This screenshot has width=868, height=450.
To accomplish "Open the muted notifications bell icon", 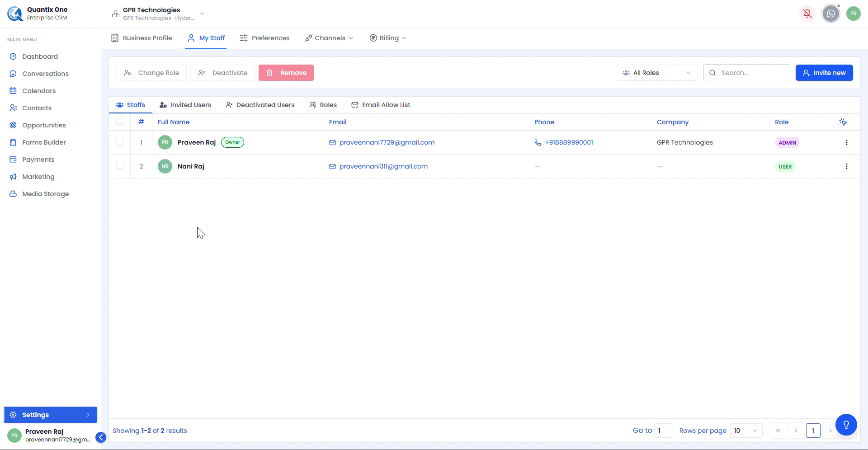I will pyautogui.click(x=807, y=14).
